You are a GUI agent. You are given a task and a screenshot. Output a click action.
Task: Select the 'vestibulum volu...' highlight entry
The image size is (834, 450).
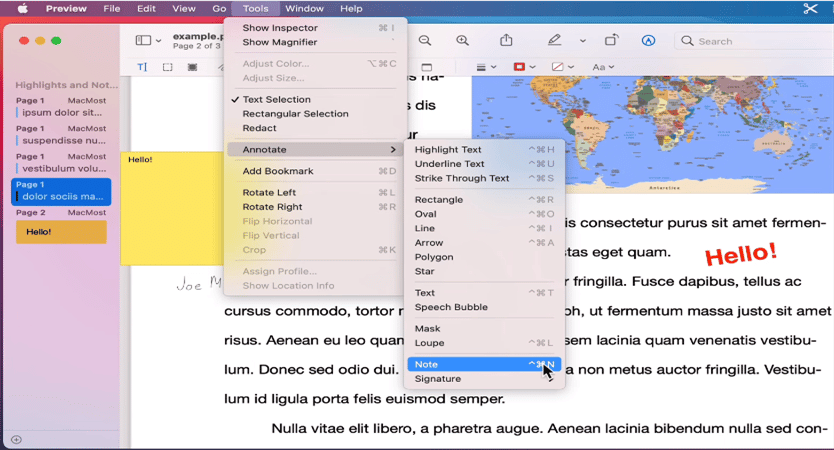point(61,163)
